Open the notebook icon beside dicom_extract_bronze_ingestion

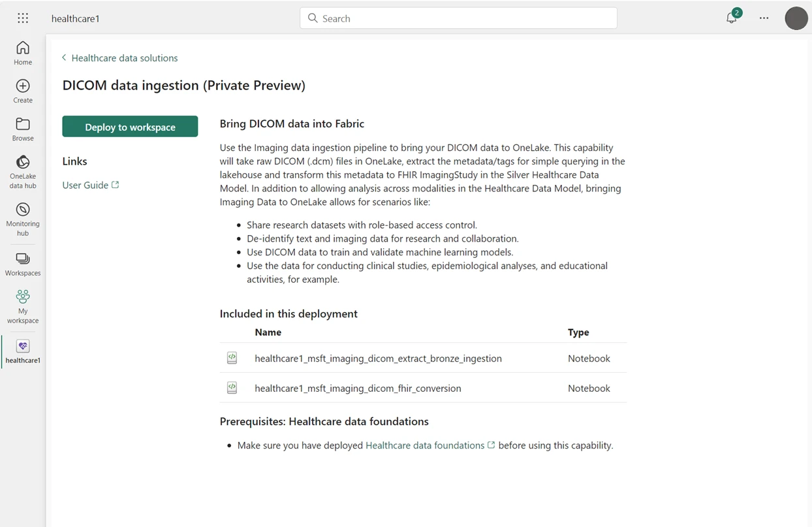(x=232, y=358)
